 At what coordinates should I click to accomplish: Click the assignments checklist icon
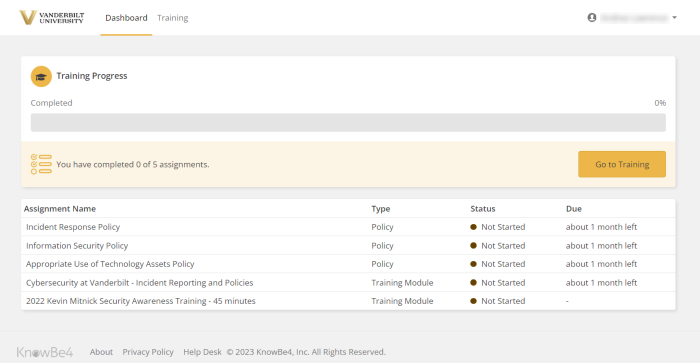(x=41, y=164)
